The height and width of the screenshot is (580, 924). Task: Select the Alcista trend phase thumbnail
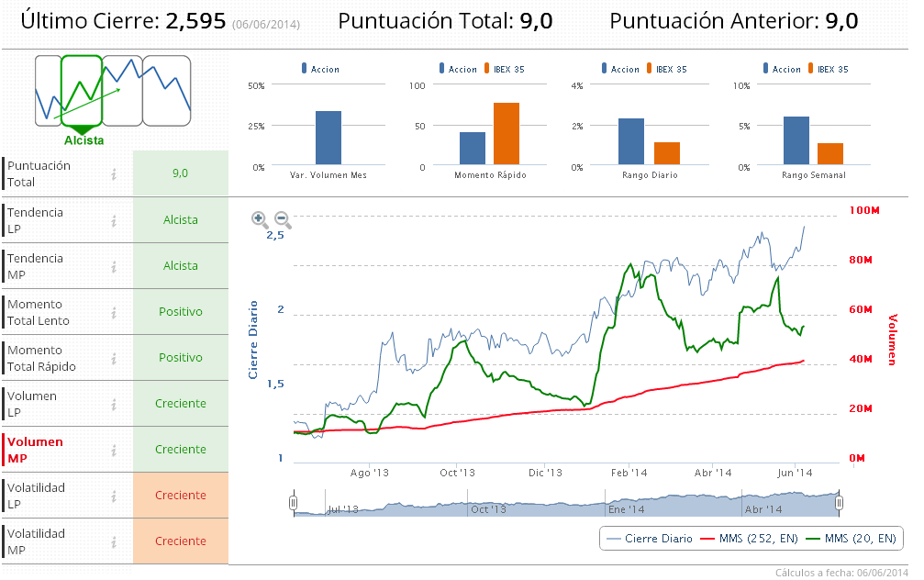82,90
